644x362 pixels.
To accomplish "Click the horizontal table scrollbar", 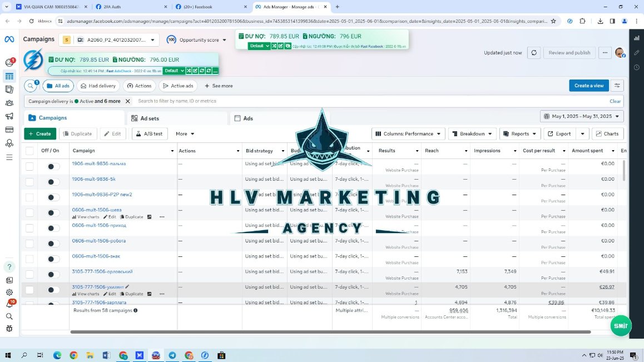I will tap(331, 332).
